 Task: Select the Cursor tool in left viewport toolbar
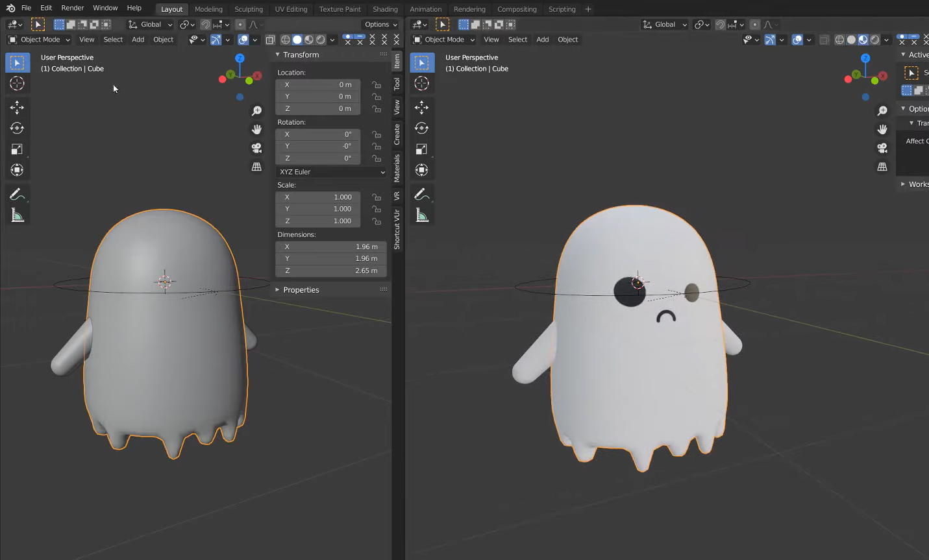click(18, 84)
